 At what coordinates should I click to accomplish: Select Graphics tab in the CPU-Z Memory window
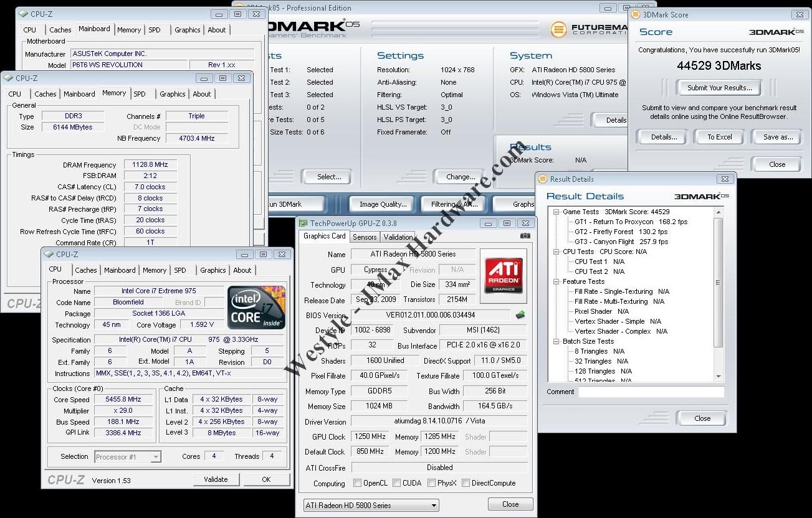tap(173, 94)
